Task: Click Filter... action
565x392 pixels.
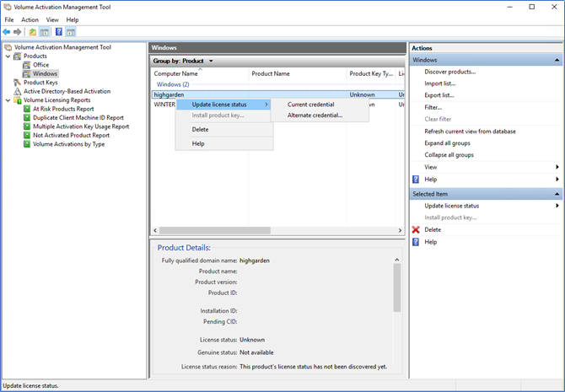Action: point(433,107)
